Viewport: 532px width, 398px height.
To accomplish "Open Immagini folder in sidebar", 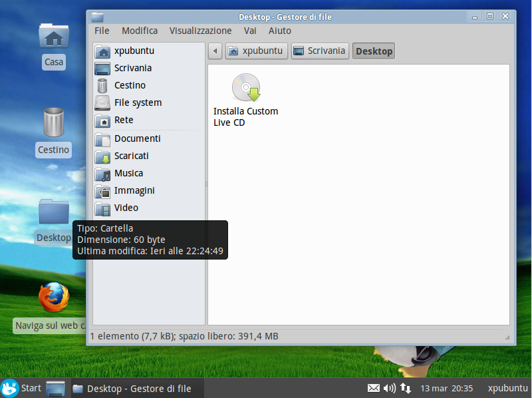I will coord(149,190).
